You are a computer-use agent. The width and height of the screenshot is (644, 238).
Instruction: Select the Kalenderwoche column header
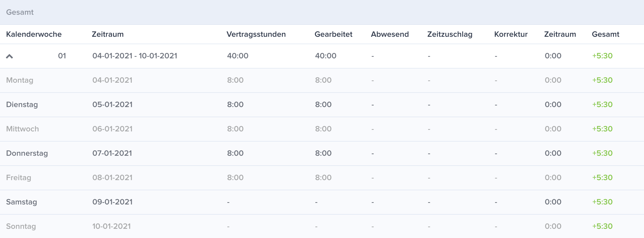[34, 34]
